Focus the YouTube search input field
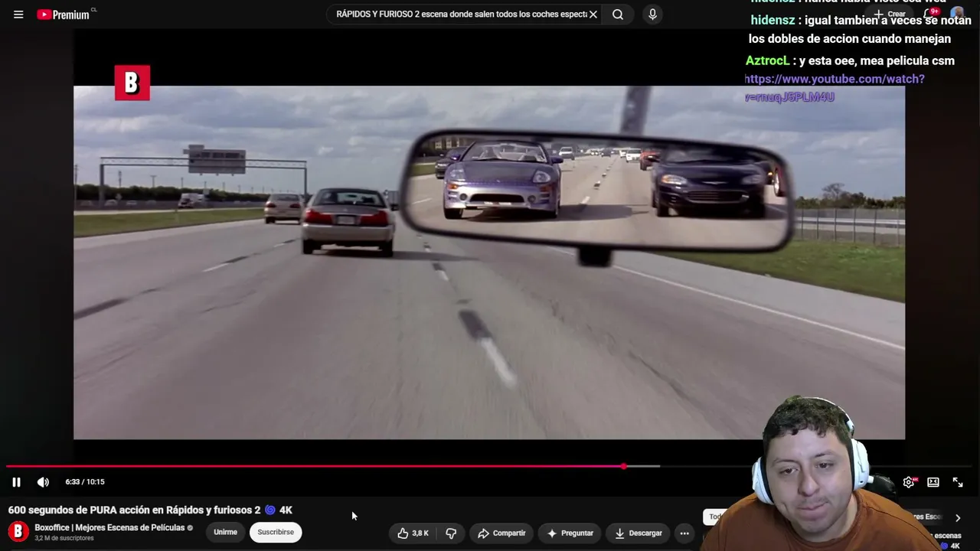 click(461, 15)
